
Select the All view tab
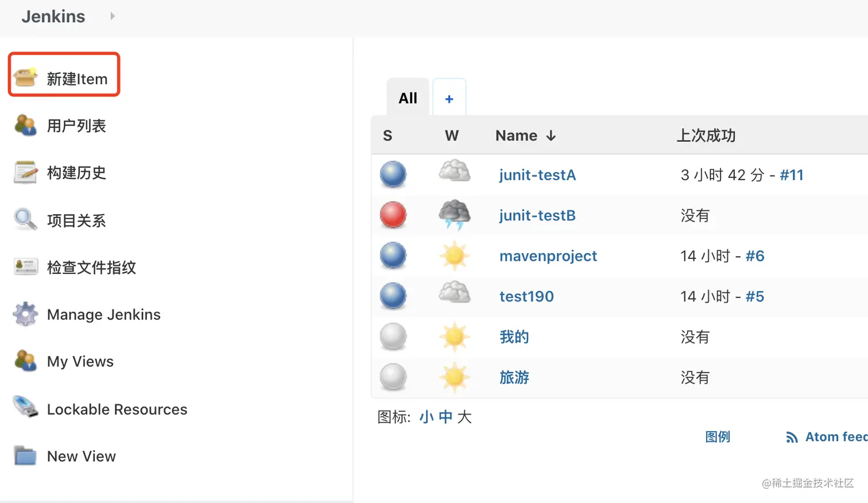point(408,98)
